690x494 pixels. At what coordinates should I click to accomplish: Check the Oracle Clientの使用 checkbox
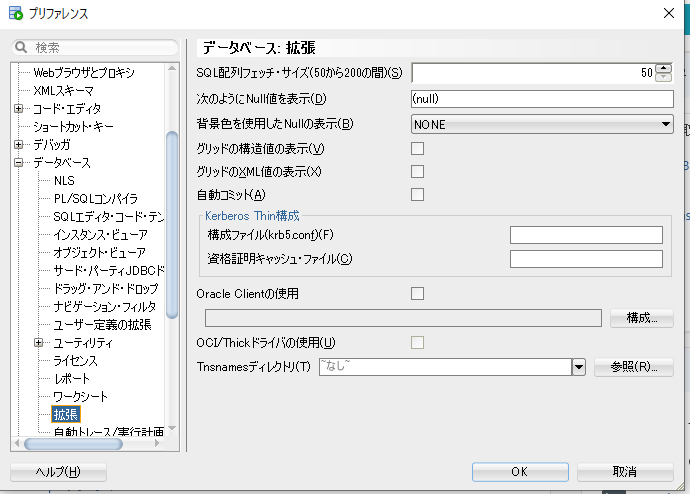pos(417,293)
